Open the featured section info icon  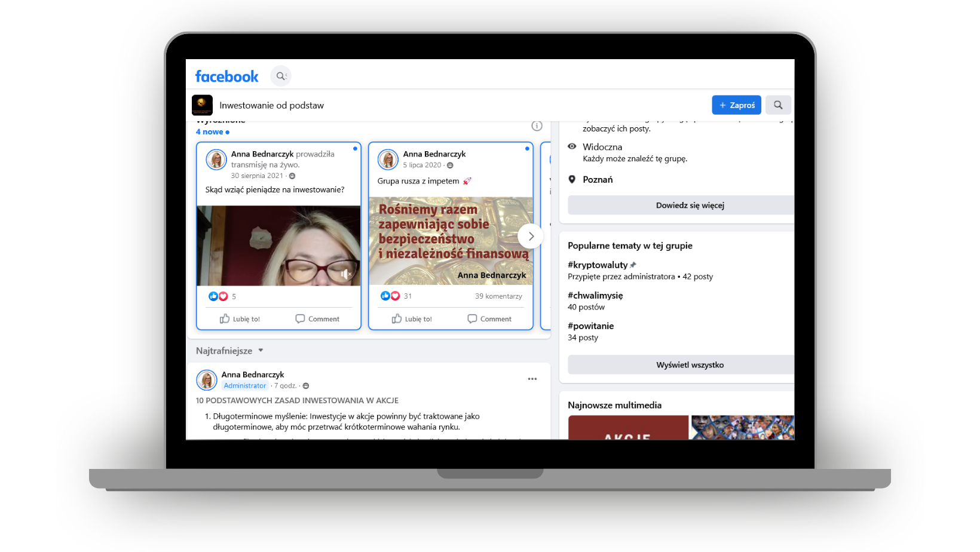click(537, 125)
